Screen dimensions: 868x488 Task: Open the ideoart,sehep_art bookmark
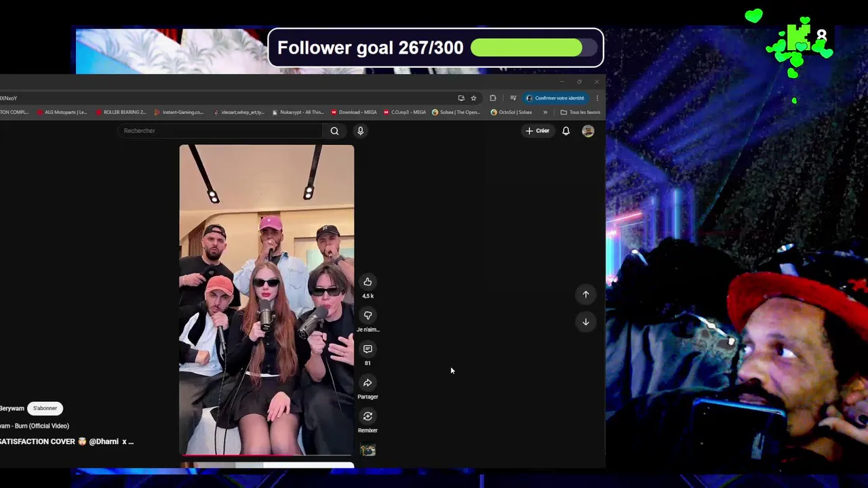(x=239, y=113)
